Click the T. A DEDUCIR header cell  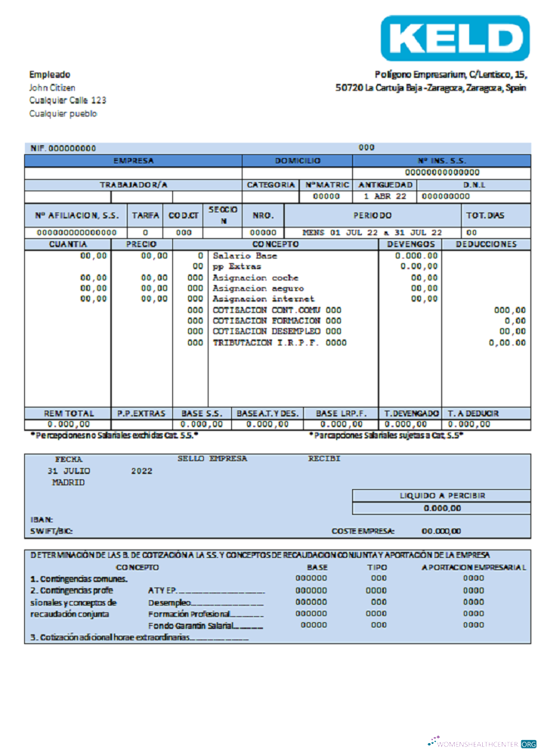click(x=472, y=414)
